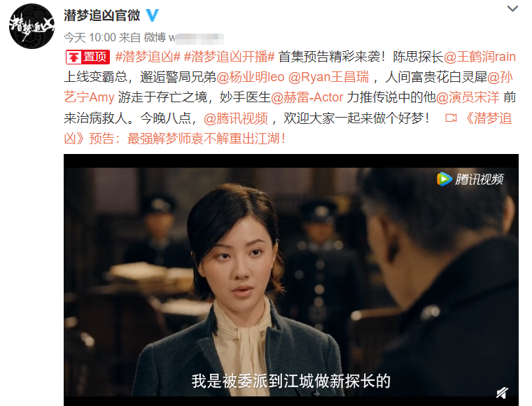Open the video camera icon before title link
The width and height of the screenshot is (532, 406).
pyautogui.click(x=451, y=118)
